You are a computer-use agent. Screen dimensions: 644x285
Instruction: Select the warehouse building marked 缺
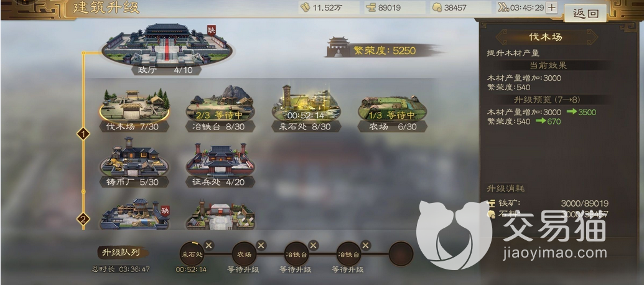pyautogui.click(x=134, y=213)
